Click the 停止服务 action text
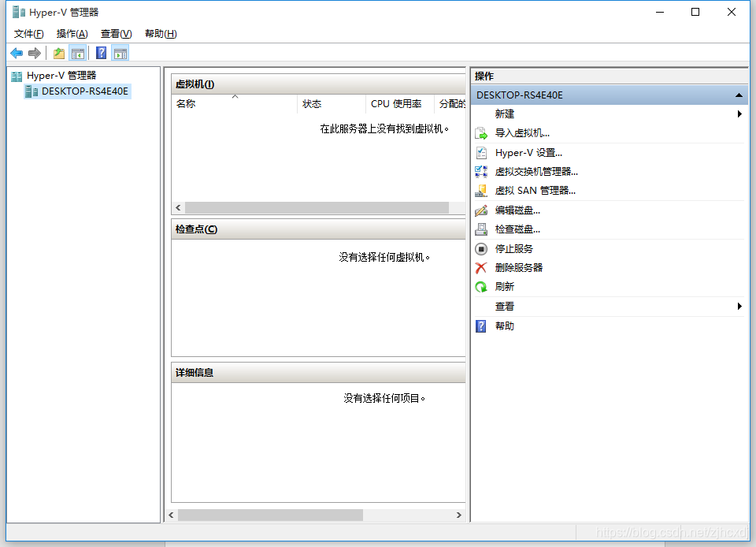Screen dimensions: 756x547 pyautogui.click(x=514, y=249)
